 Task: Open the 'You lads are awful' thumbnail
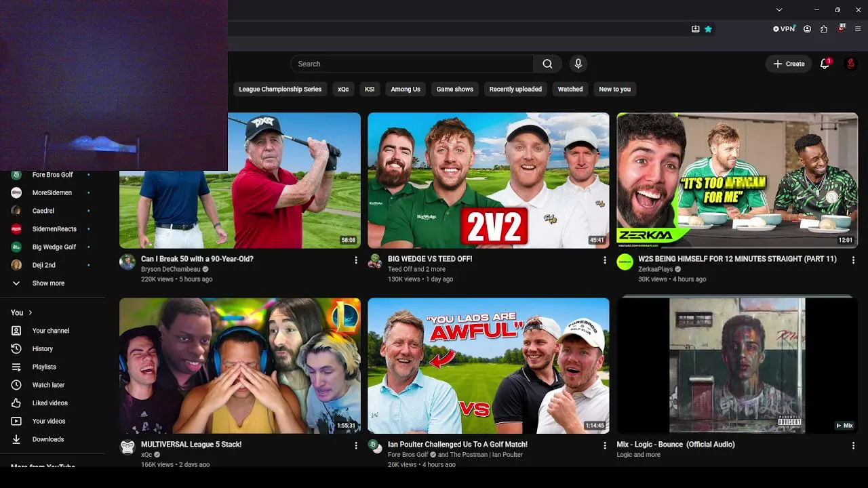point(488,366)
